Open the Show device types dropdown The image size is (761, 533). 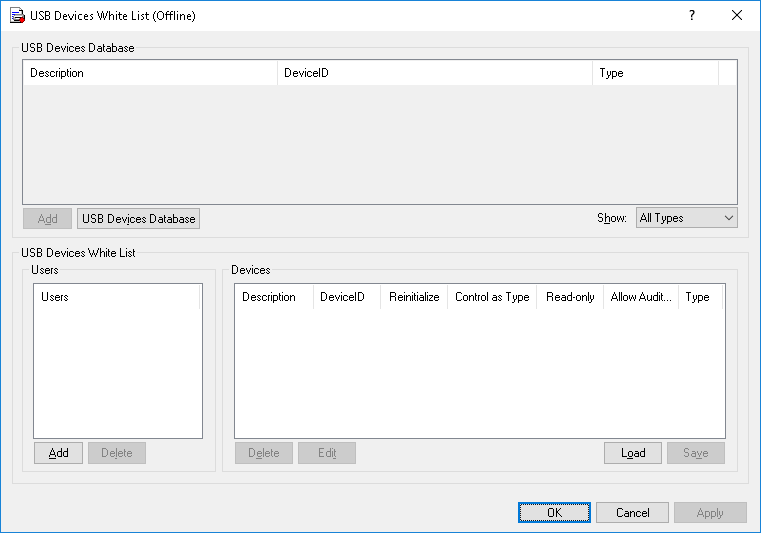point(686,218)
